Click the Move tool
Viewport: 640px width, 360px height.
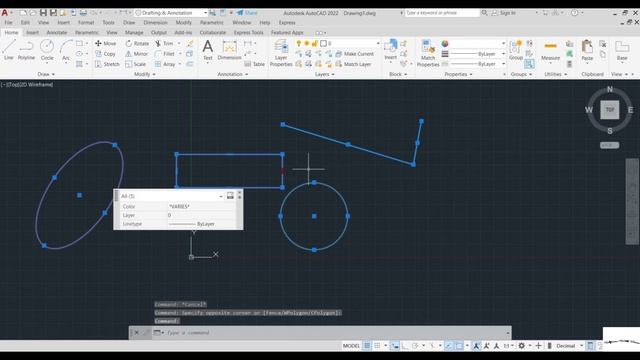coord(106,43)
